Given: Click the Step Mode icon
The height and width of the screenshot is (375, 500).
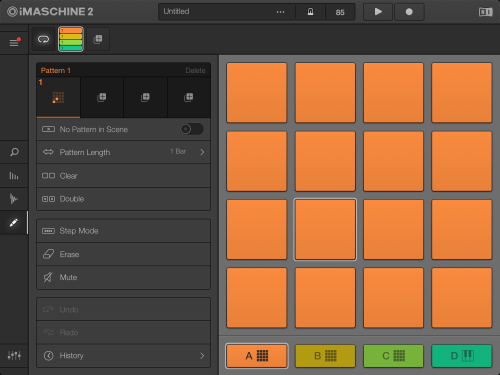Looking at the screenshot, I should point(48,231).
